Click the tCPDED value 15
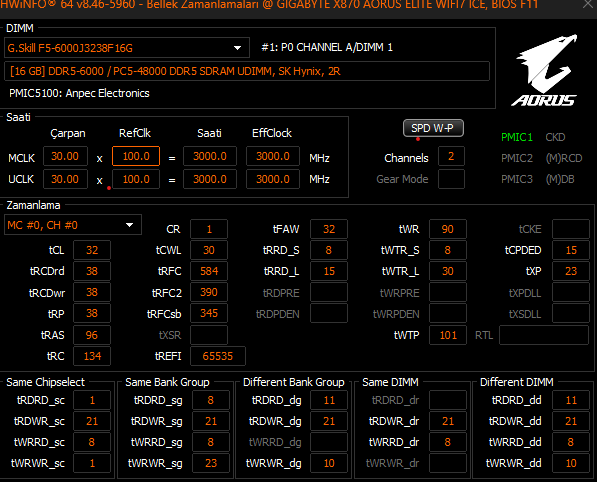Viewport: 597px width, 482px height. (x=571, y=250)
